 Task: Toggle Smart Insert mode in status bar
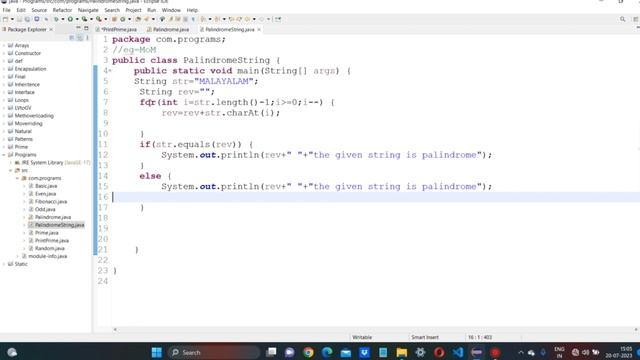[424, 337]
